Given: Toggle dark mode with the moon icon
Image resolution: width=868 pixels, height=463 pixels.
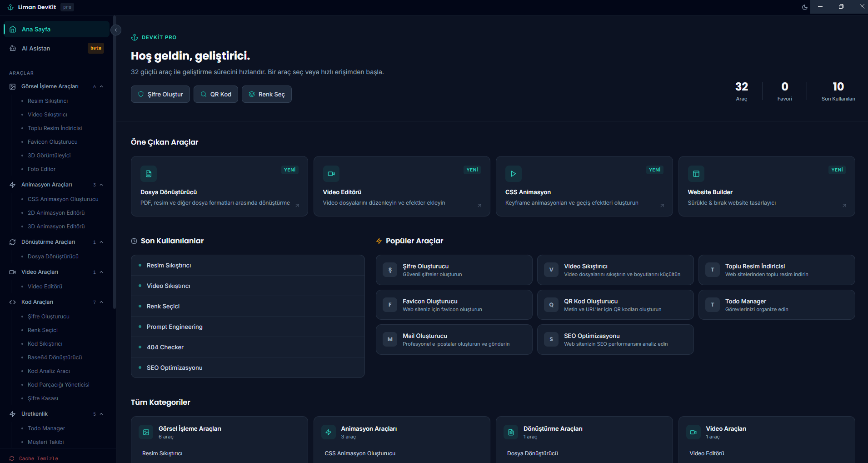Looking at the screenshot, I should click(804, 7).
